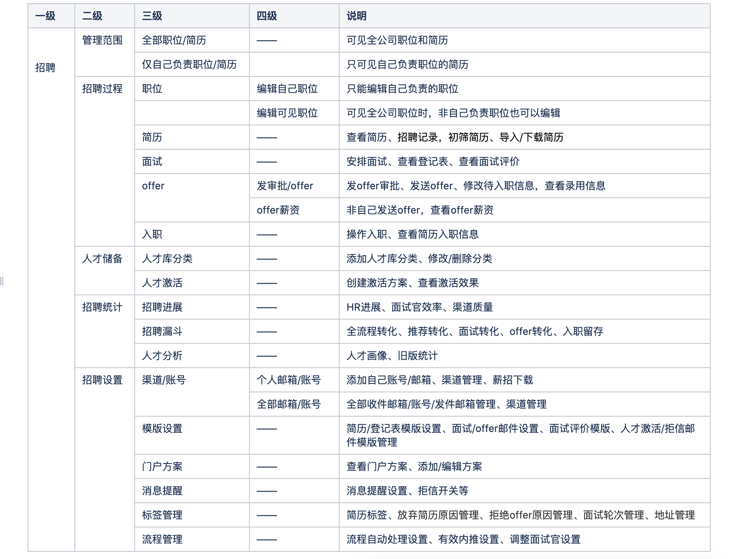
Task: Select the 全部邮箱/账号 cell
Action: [294, 404]
